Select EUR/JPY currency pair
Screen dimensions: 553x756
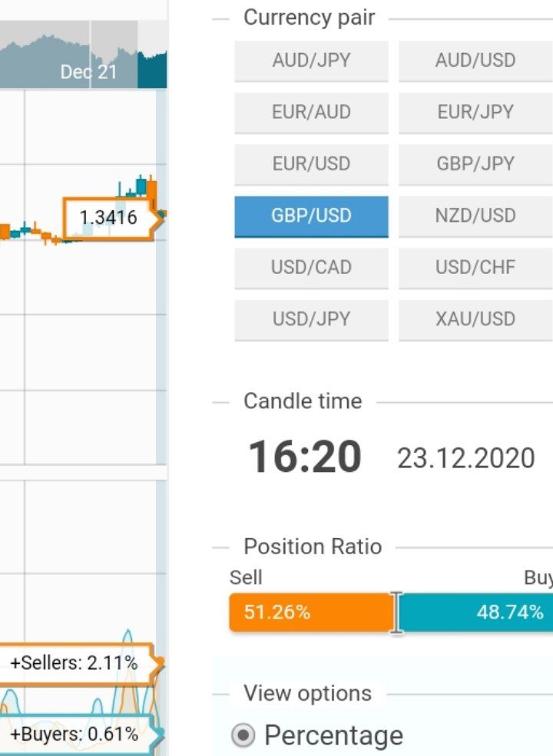[475, 112]
